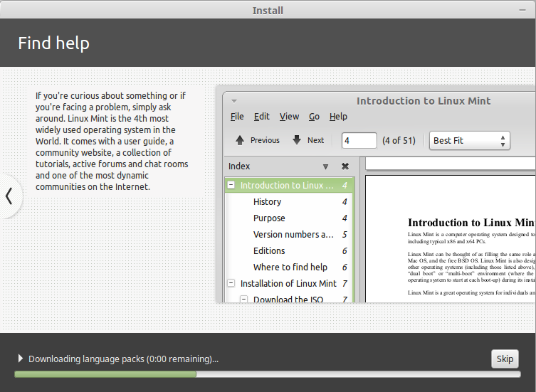Screen dimensions: 536x392
Task: Collapse the Introduction to Linux tree node
Action: tap(231, 185)
